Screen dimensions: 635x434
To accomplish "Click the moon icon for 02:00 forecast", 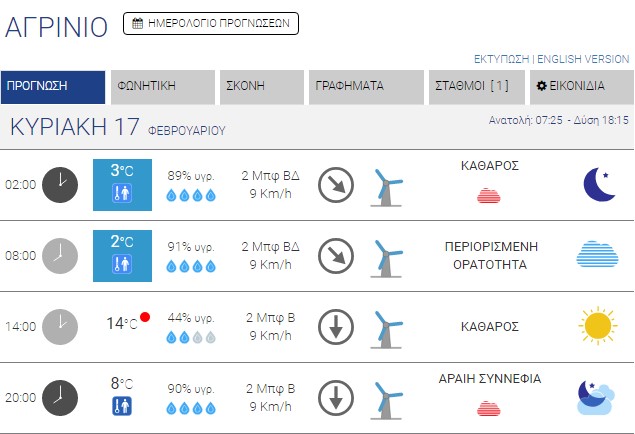I will 598,184.
